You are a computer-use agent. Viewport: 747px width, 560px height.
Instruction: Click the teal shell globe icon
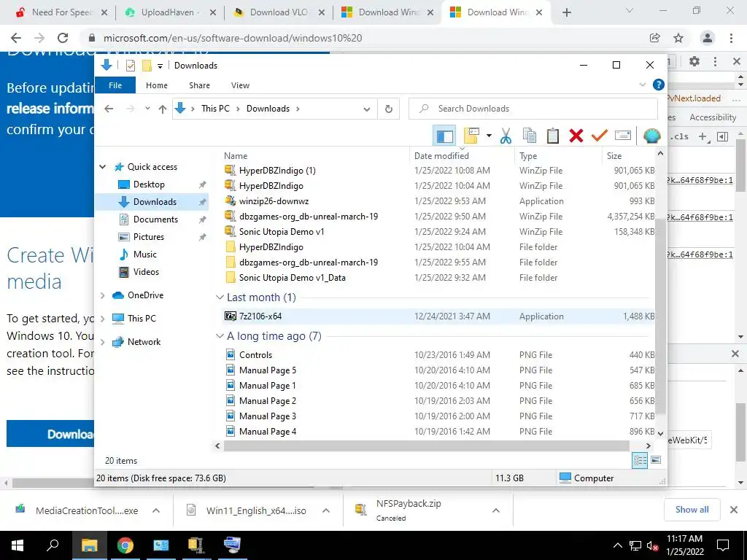point(651,136)
